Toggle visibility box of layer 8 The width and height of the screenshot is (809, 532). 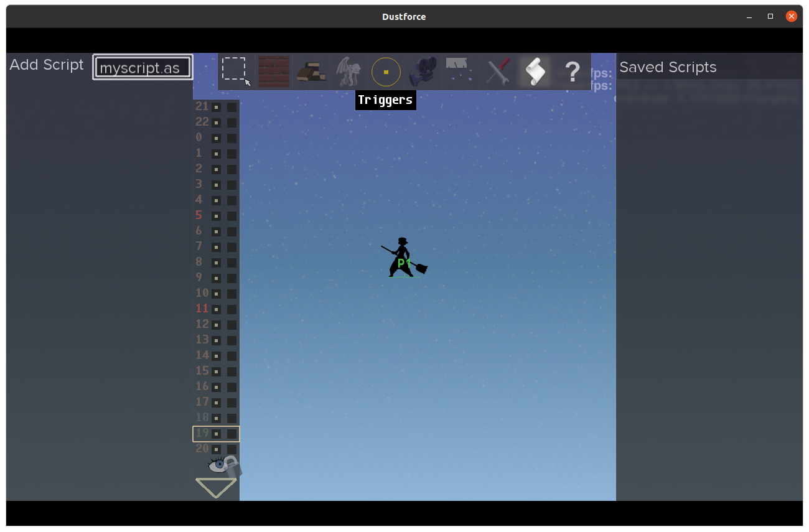point(216,263)
